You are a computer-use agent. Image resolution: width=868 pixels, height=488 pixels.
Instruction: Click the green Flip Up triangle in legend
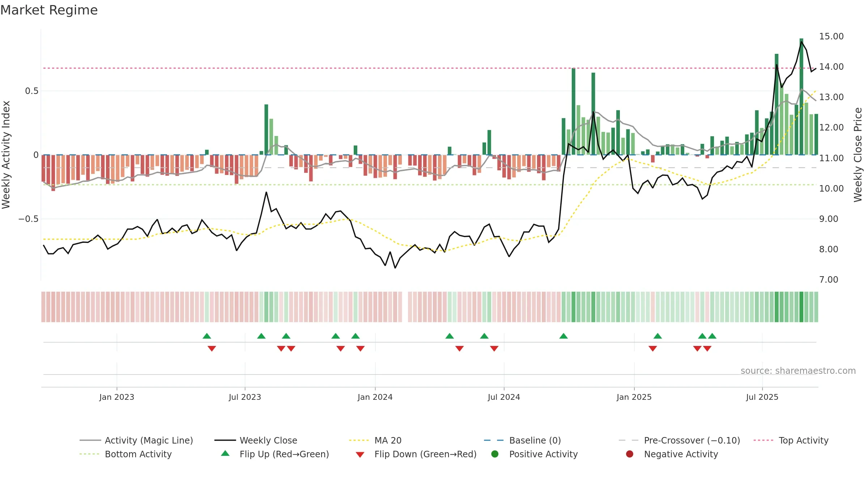coord(225,453)
